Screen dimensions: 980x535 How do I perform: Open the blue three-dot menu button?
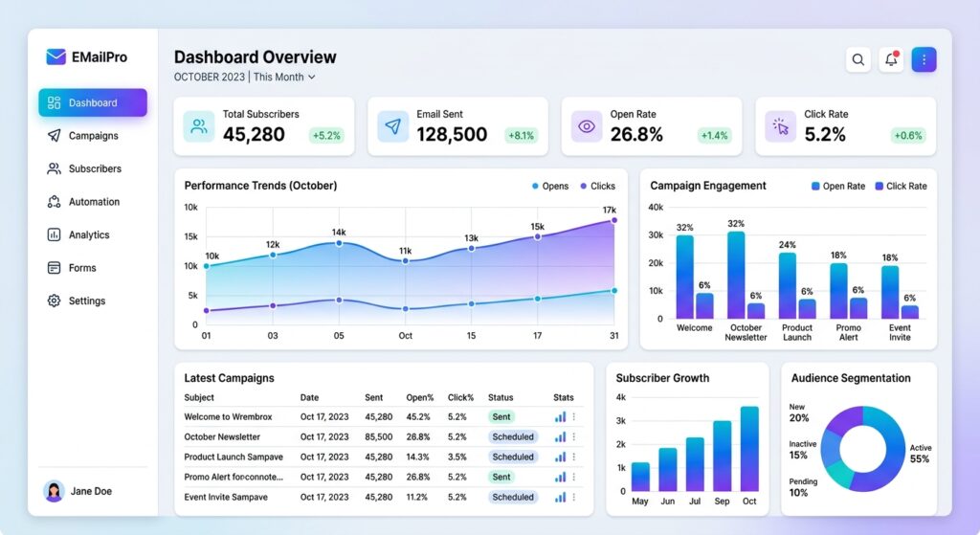click(x=924, y=59)
